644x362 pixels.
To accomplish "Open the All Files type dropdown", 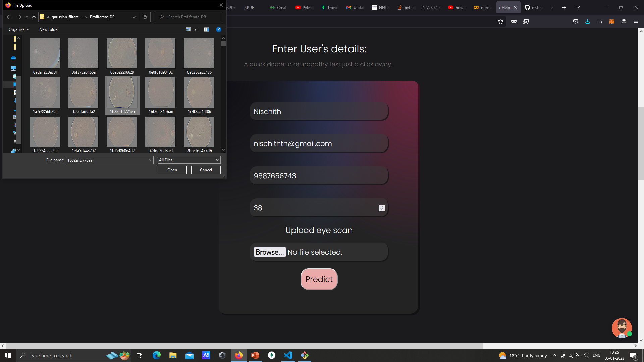I will click(189, 160).
